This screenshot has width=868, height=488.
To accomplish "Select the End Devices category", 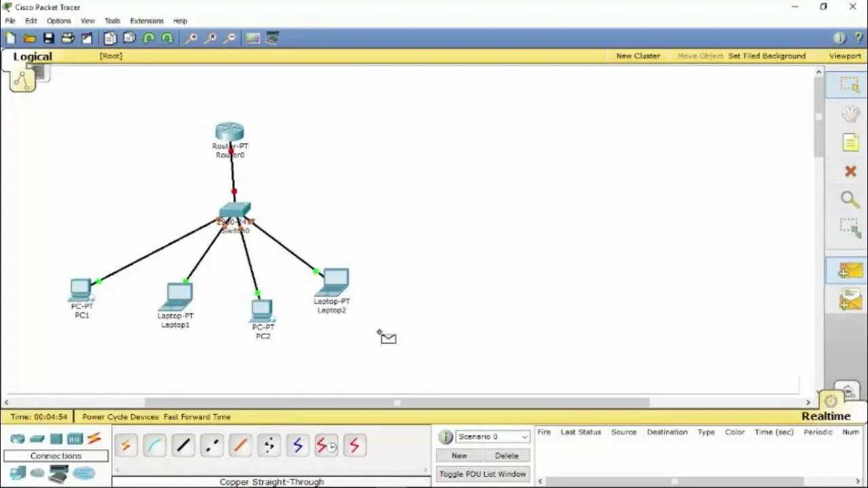I will click(18, 473).
